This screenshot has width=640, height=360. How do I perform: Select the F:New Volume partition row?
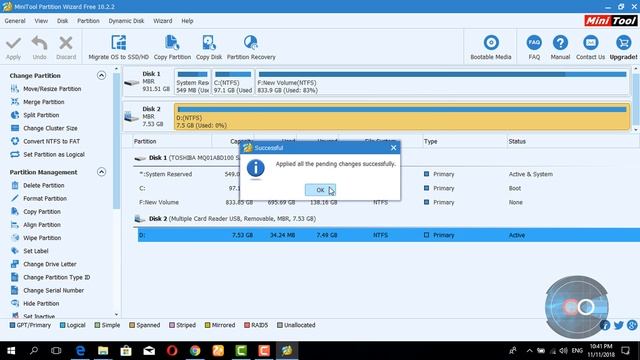[x=389, y=202]
